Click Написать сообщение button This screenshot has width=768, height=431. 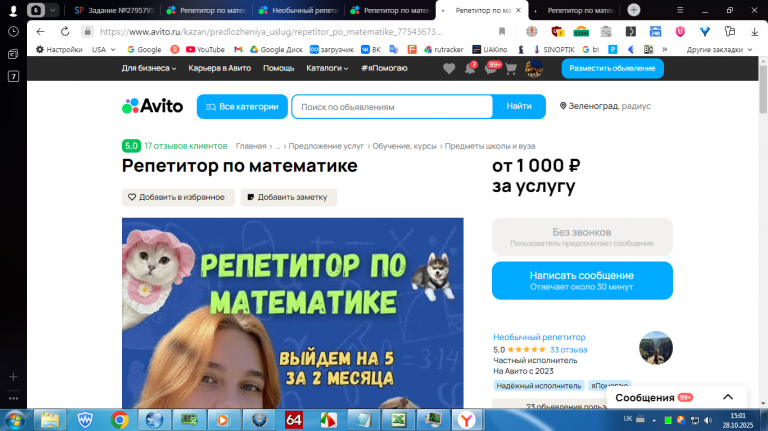click(582, 280)
